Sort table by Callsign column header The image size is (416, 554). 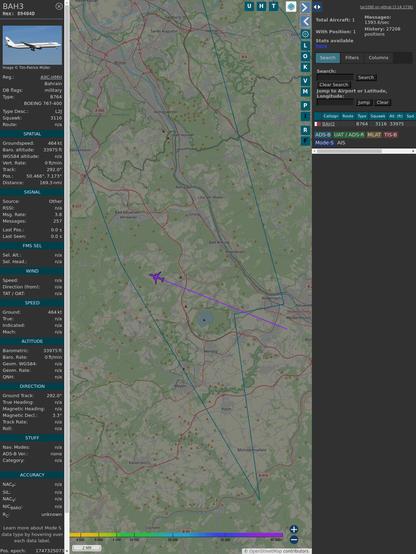[330, 116]
